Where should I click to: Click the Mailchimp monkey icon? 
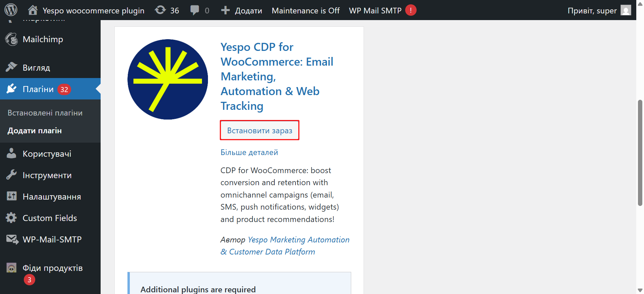tap(11, 39)
